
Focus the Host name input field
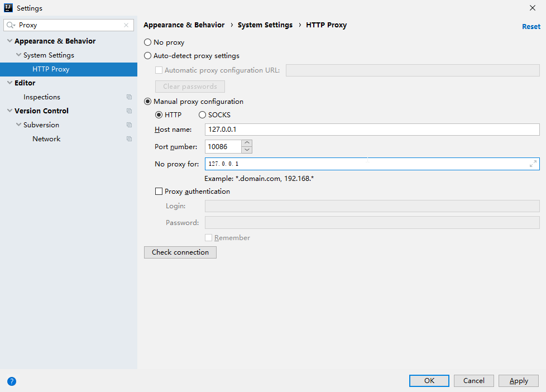372,130
